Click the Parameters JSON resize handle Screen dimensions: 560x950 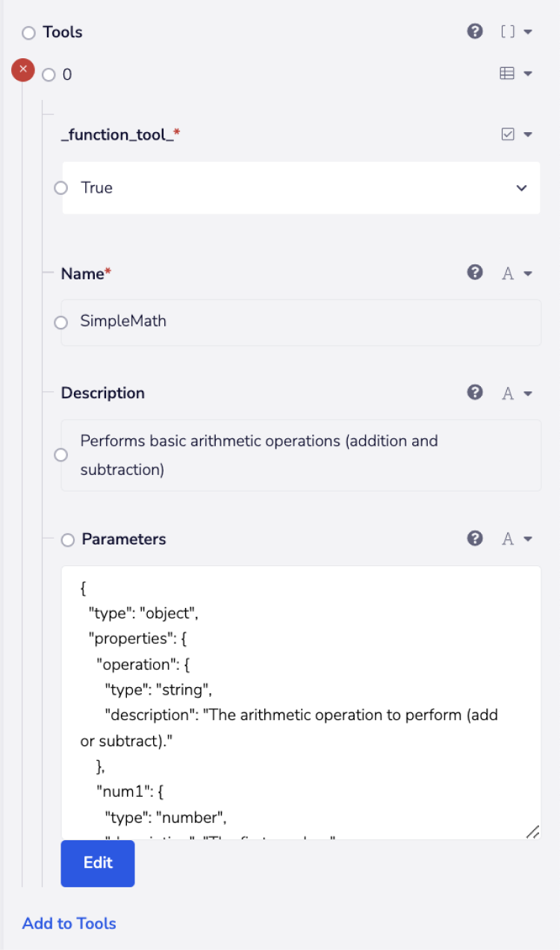532,832
